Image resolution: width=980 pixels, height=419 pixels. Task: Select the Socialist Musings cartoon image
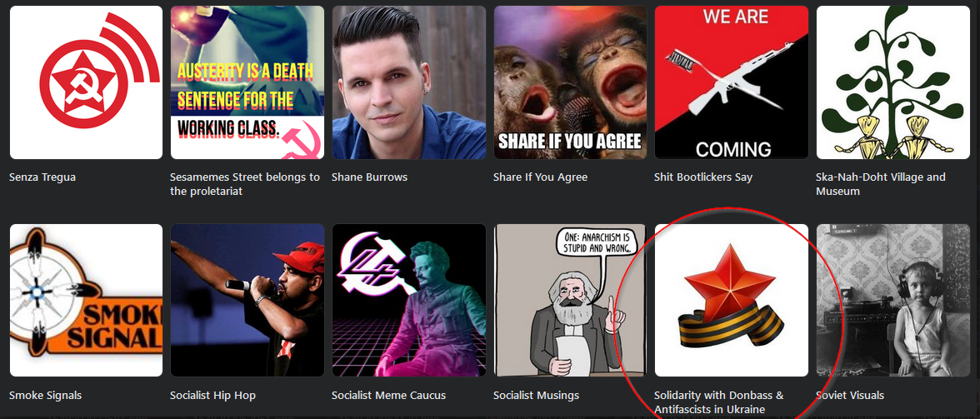tap(571, 301)
